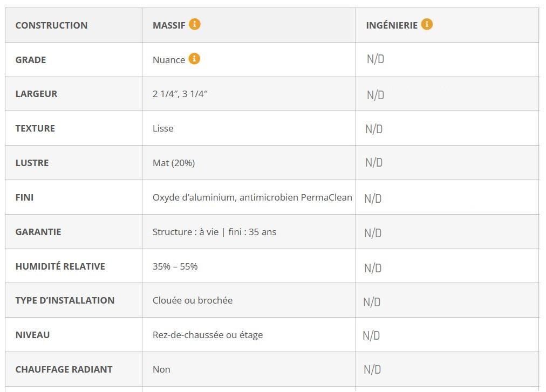Click the Mat (20%) lustre value

coord(174,163)
